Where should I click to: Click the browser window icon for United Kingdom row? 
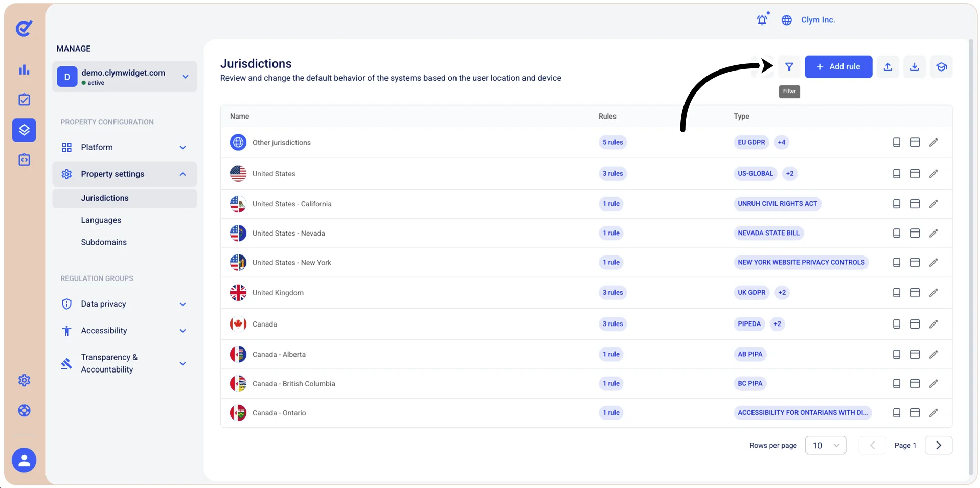(915, 293)
